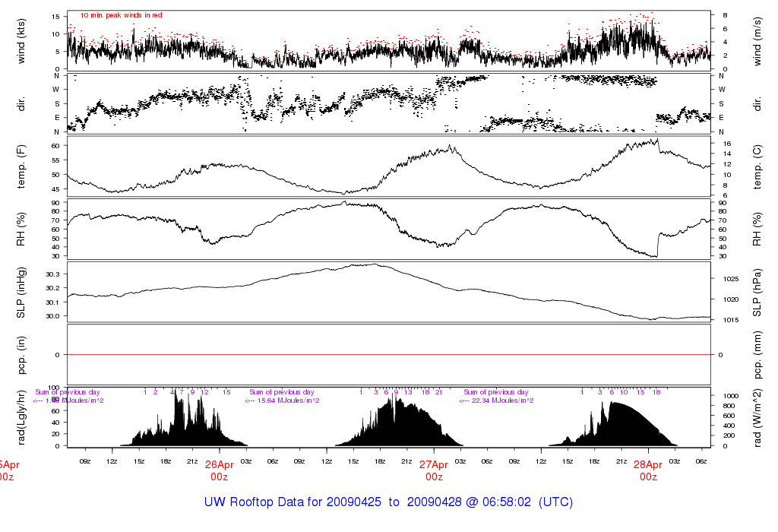
Task: Select the "16" tick on the temp (C) axis
Action: 727,144
